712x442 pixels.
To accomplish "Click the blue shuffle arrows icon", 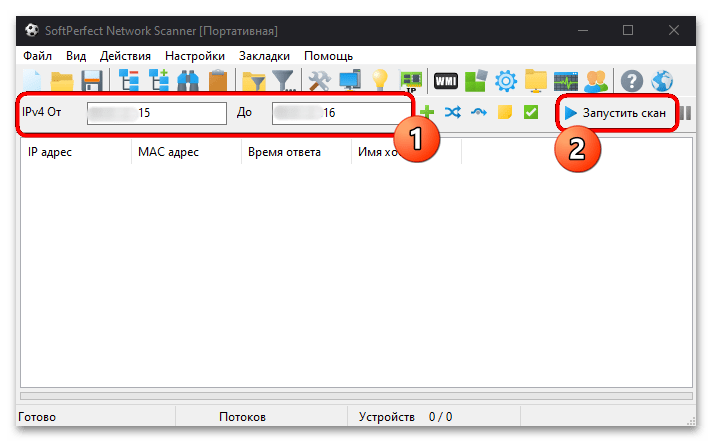I will click(452, 112).
